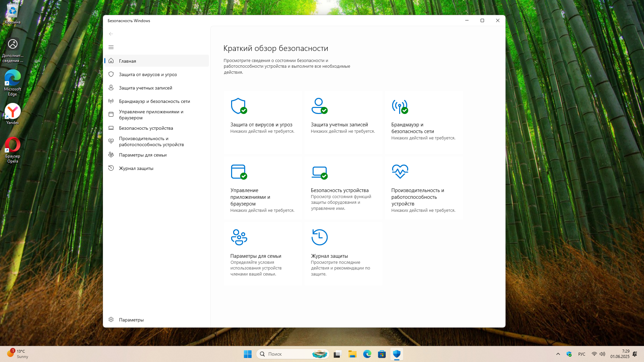Open the family options people icon tile
This screenshot has width=644, height=362.
point(239,237)
